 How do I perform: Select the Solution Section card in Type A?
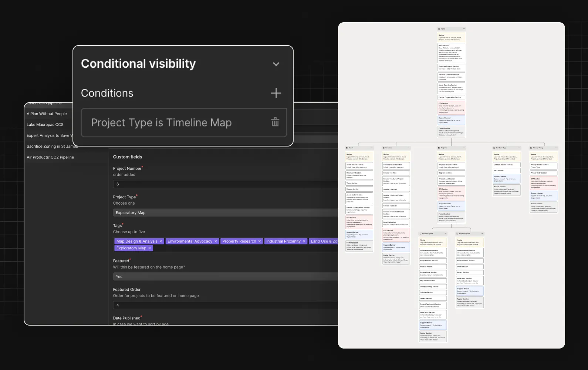pos(433,293)
